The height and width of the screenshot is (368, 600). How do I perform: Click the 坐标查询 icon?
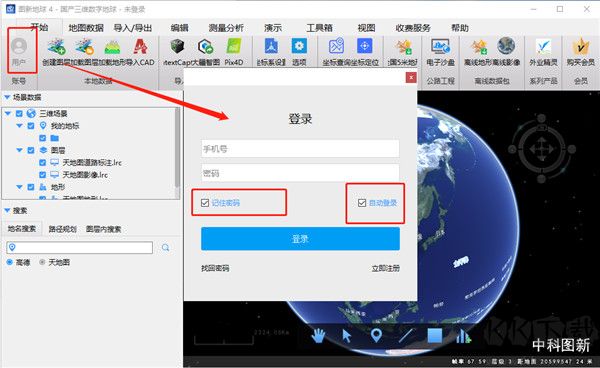coord(336,46)
